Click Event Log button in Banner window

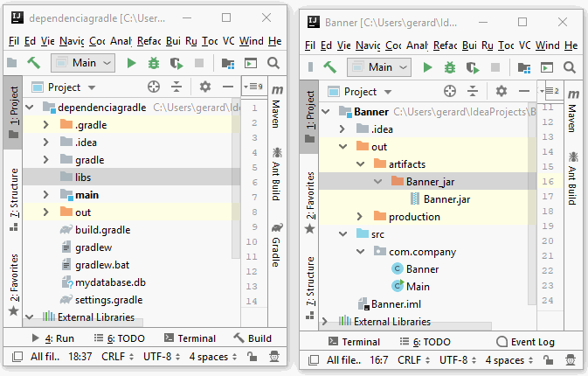(x=524, y=342)
